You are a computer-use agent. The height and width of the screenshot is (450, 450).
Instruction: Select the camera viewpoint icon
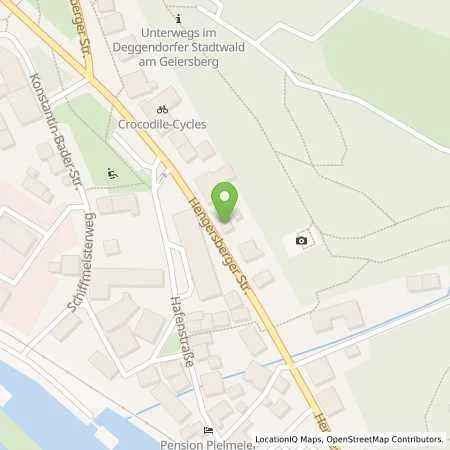pyautogui.click(x=301, y=240)
